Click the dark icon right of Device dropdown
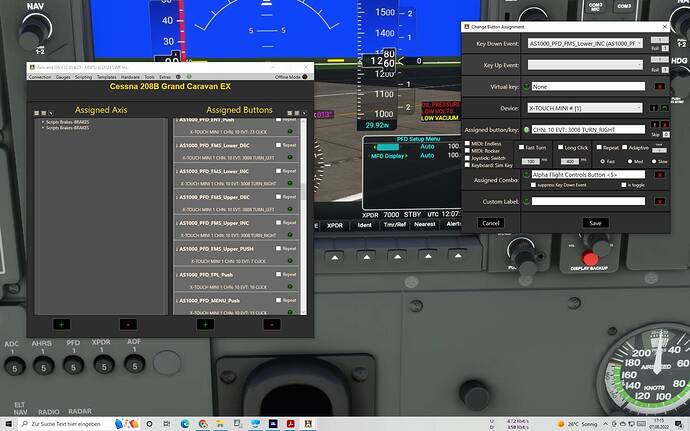This screenshot has width=690, height=431. pyautogui.click(x=654, y=108)
